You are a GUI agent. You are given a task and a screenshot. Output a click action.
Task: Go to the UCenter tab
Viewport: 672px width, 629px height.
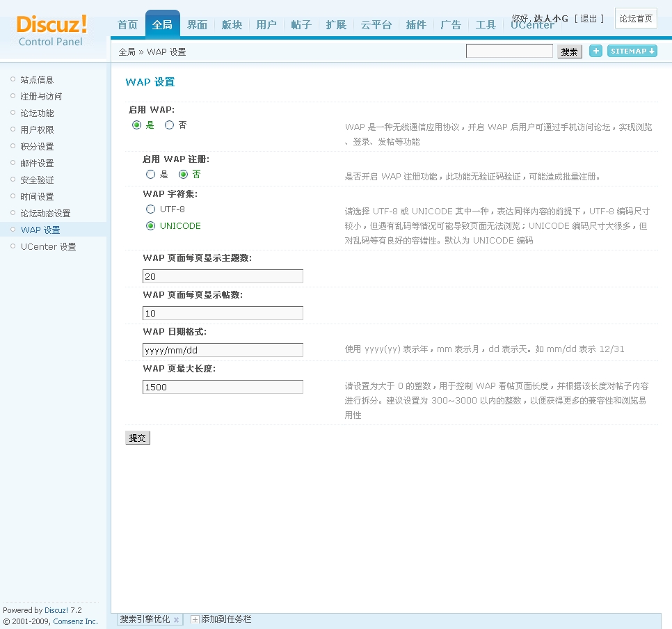tap(532, 25)
